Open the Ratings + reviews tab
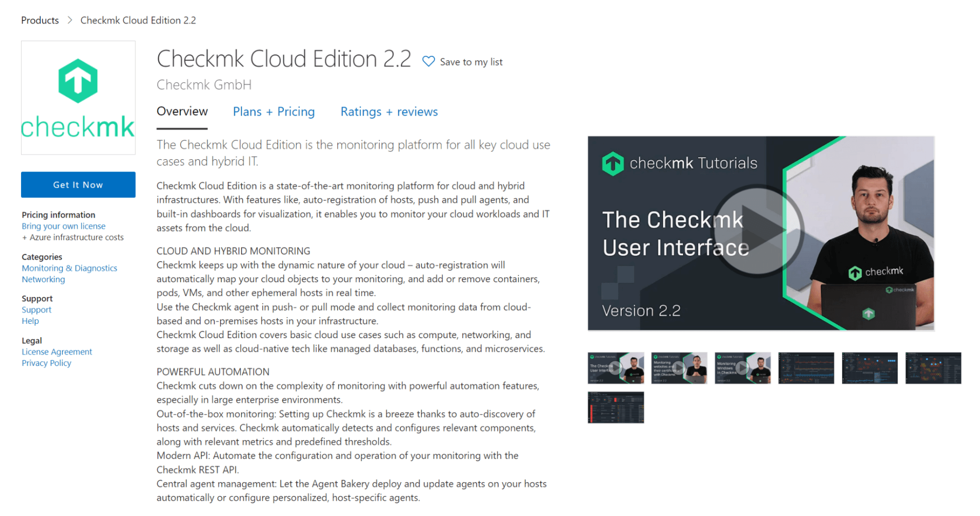 tap(389, 112)
